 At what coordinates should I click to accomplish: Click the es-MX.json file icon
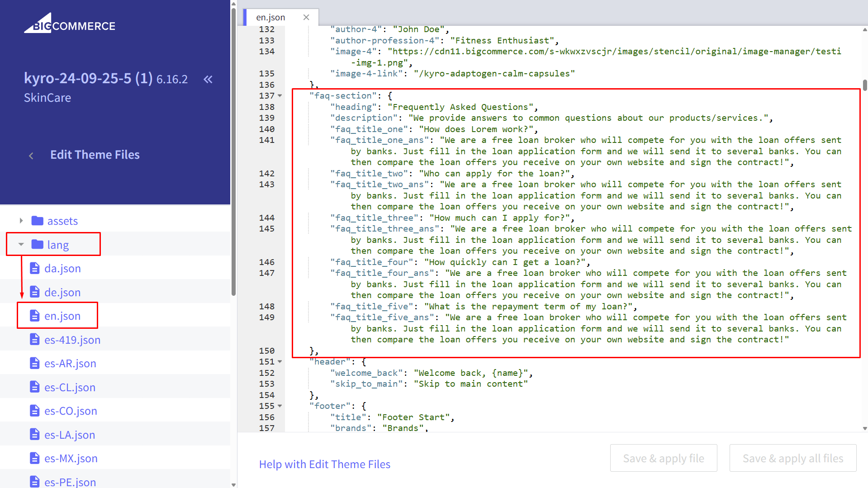(x=34, y=458)
